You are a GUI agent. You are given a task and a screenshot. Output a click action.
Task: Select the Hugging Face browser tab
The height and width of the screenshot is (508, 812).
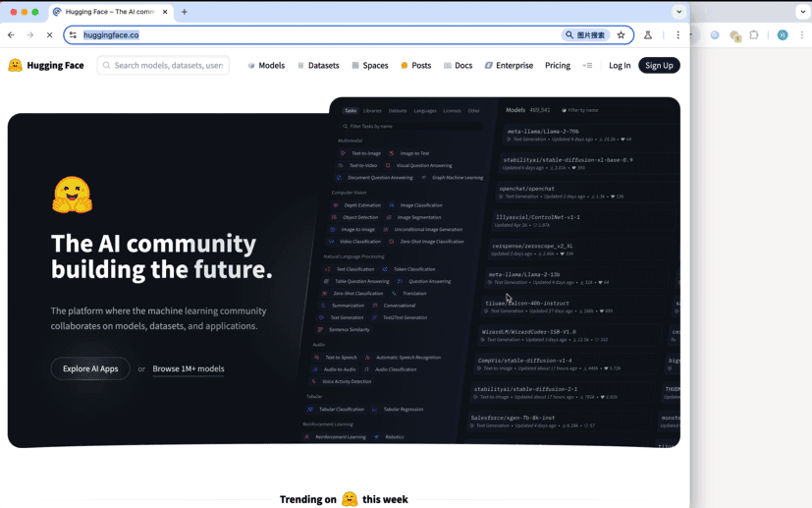click(x=111, y=12)
